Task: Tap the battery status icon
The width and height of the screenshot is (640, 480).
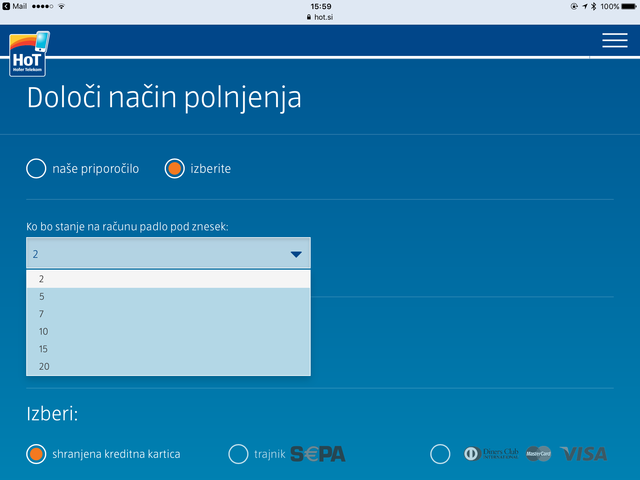Action: click(x=629, y=6)
